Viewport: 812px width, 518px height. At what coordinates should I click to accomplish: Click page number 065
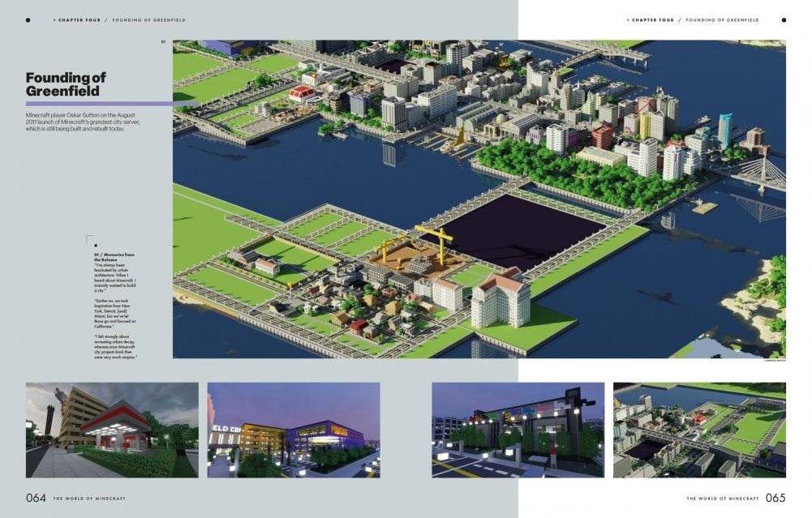coord(775,499)
